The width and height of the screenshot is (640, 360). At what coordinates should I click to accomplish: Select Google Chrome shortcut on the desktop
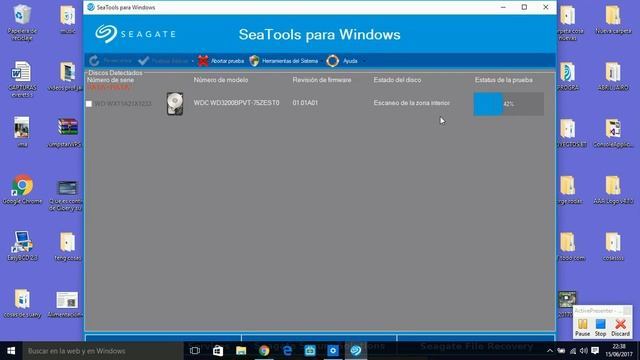[x=22, y=190]
